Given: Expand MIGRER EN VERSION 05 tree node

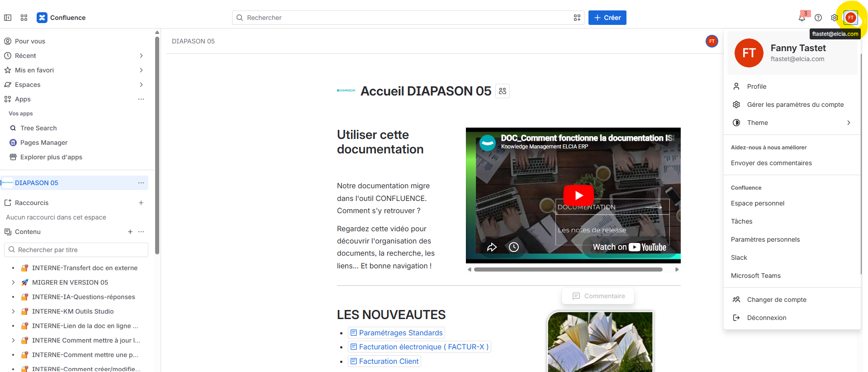Looking at the screenshot, I should pyautogui.click(x=13, y=282).
